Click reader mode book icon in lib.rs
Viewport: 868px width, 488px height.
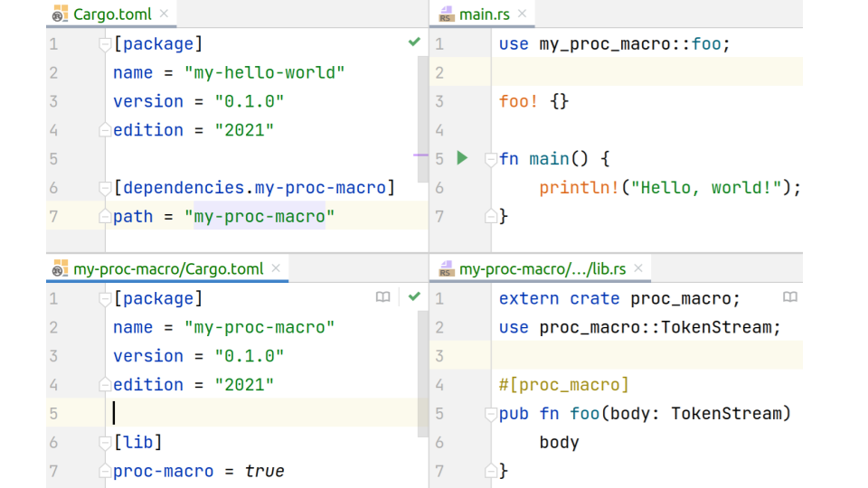[790, 297]
